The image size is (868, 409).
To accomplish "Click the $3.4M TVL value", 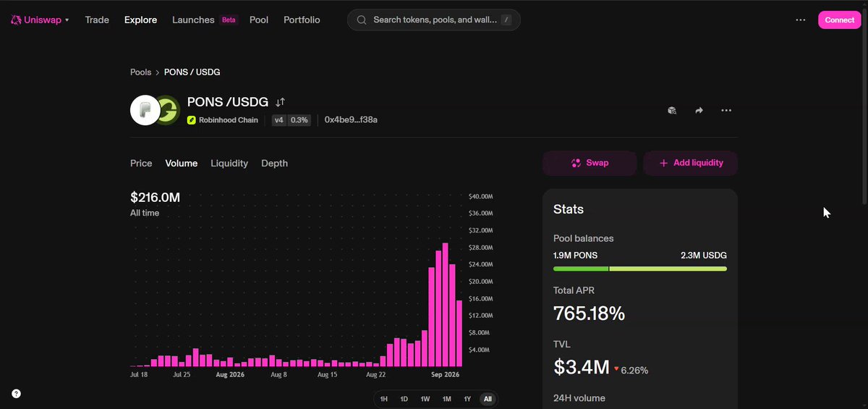I will [582, 367].
